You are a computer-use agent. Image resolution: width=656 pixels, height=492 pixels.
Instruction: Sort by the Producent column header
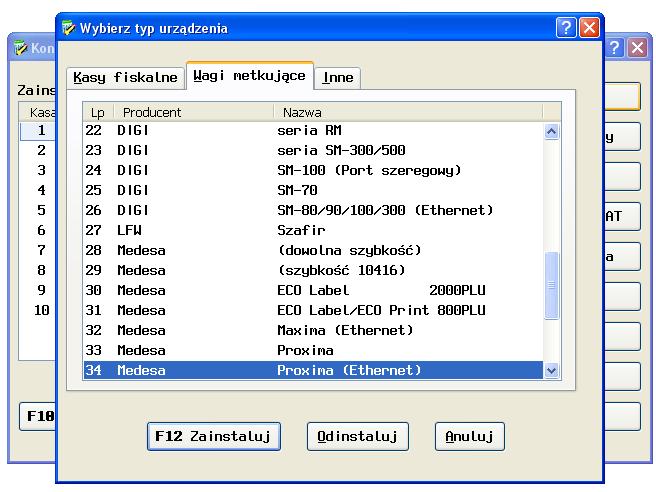pos(194,112)
